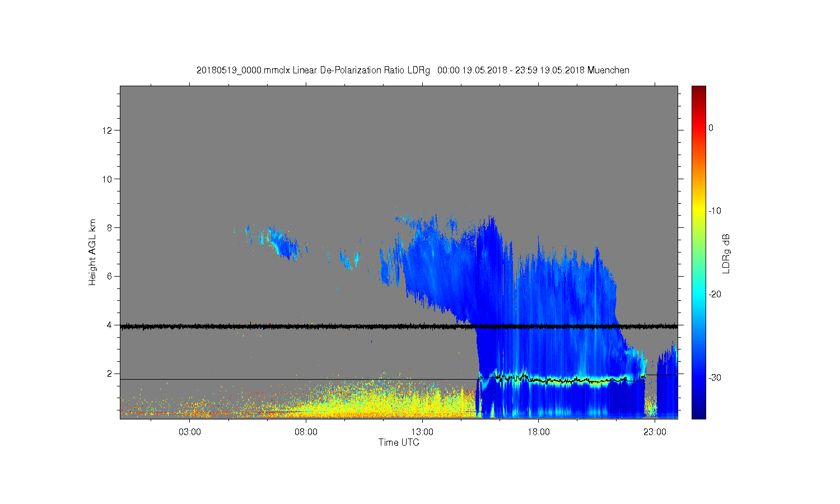This screenshot has width=840, height=504.
Task: Click the '03:00' time tick label
Action: 190,432
